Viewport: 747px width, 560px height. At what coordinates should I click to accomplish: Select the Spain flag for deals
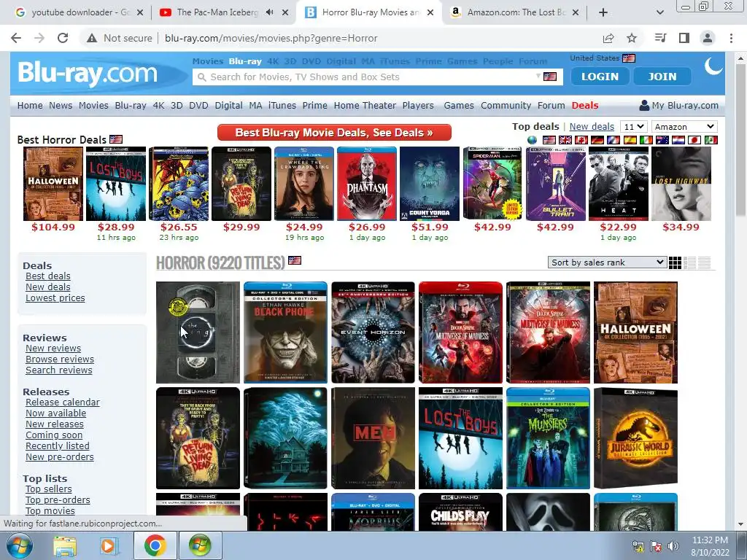tap(630, 140)
